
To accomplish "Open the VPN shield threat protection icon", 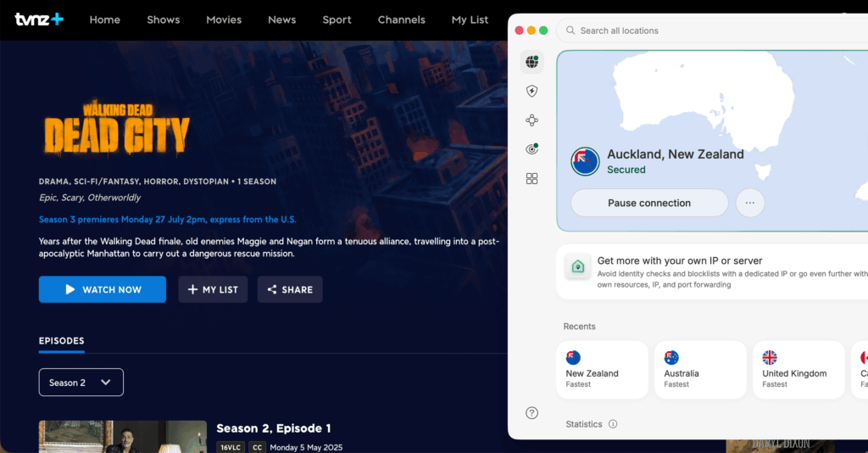I will (x=532, y=91).
